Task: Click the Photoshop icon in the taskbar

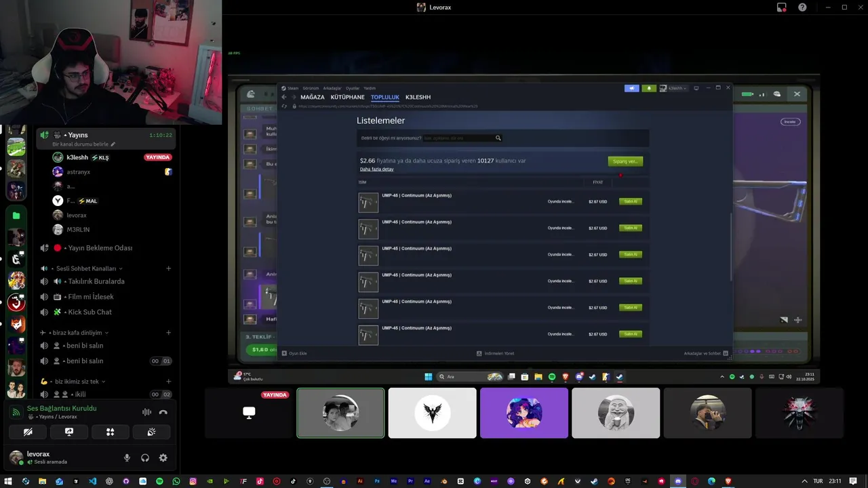Action: click(377, 481)
